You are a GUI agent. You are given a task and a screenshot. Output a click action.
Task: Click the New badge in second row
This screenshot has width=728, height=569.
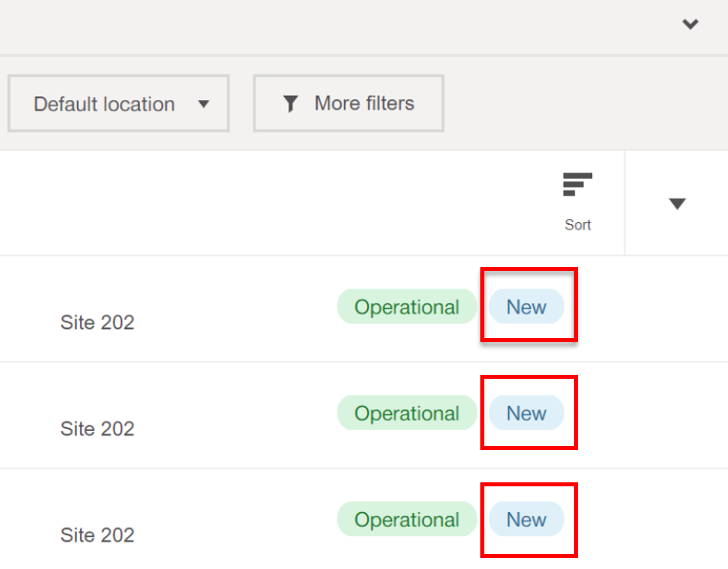[526, 413]
